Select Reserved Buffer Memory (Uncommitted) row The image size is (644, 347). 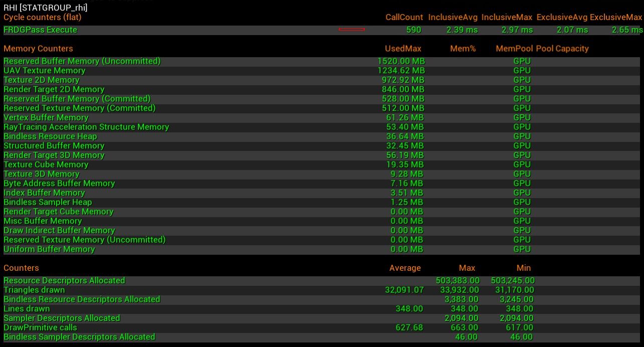pos(322,61)
